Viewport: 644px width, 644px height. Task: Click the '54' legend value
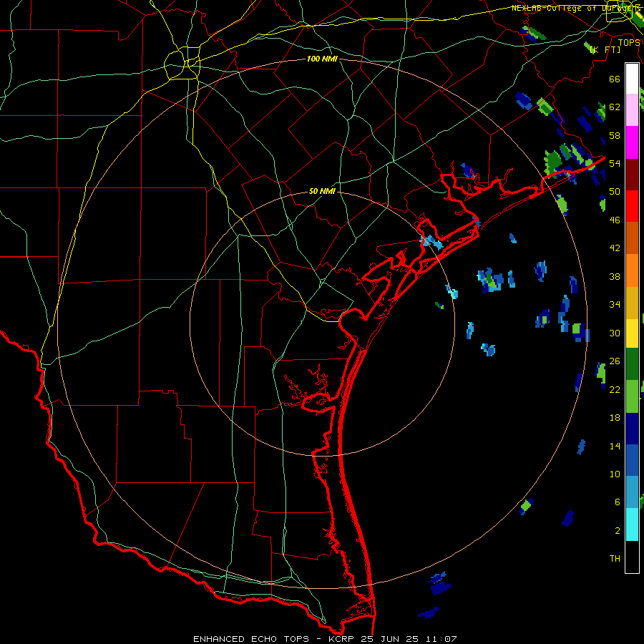(615, 163)
